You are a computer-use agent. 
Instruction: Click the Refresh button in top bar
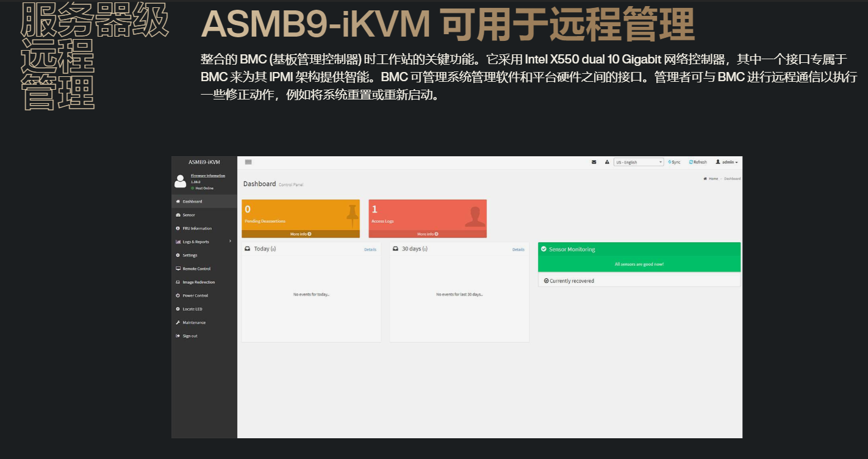click(698, 162)
